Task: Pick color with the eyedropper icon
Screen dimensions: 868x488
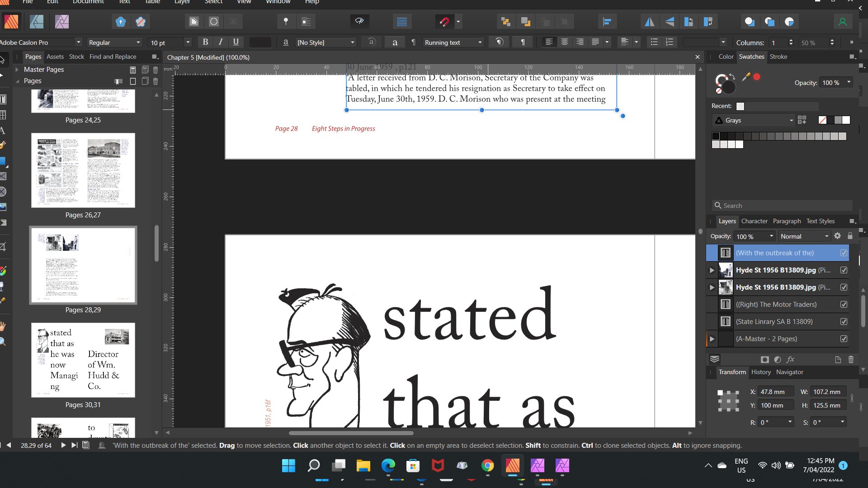Action: [746, 77]
